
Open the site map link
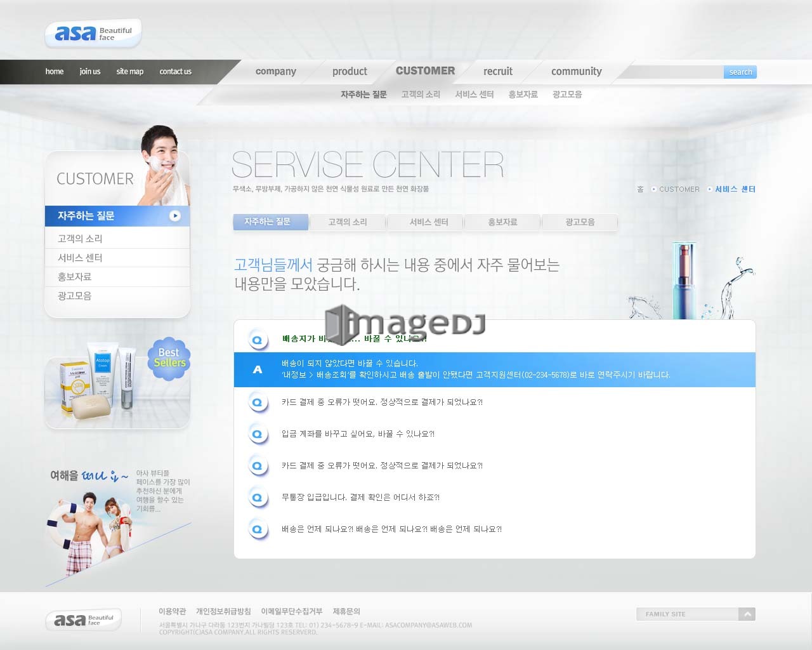130,72
